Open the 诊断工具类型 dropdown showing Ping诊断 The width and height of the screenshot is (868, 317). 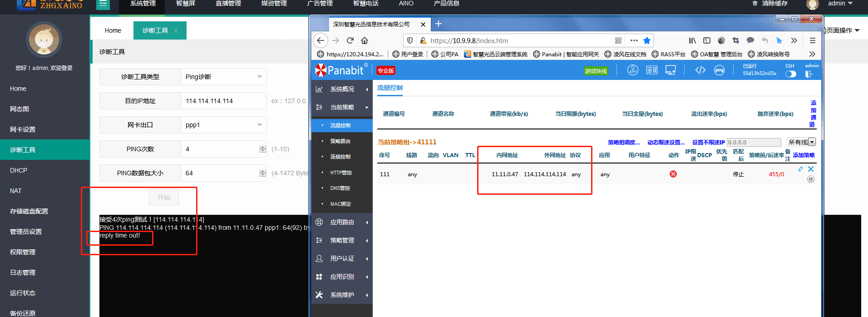223,77
